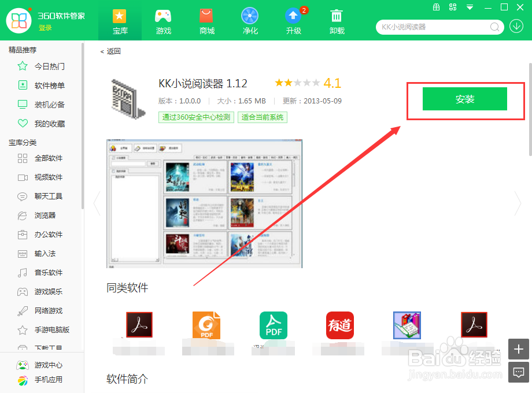Go back with the 返回 link
The width and height of the screenshot is (532, 393).
pos(110,51)
